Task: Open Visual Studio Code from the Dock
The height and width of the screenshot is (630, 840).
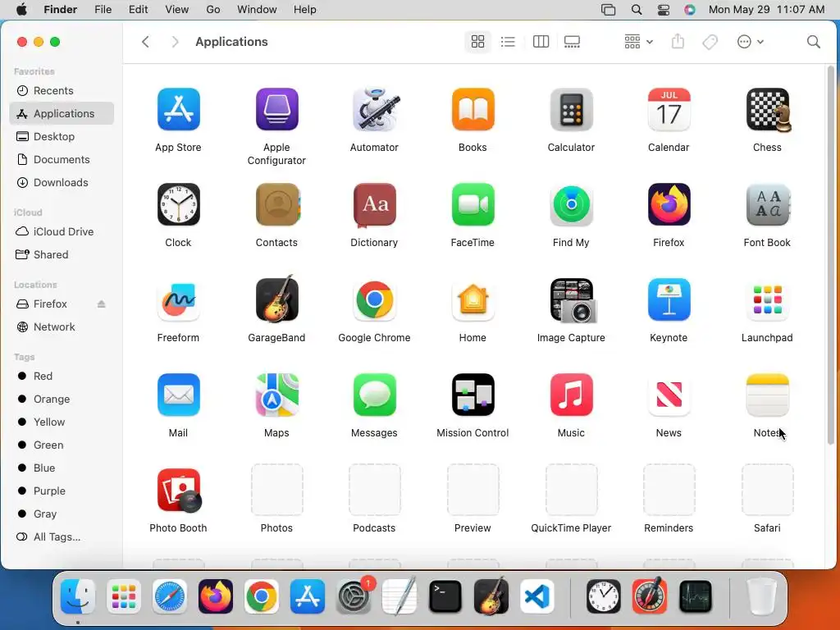Action: click(536, 596)
